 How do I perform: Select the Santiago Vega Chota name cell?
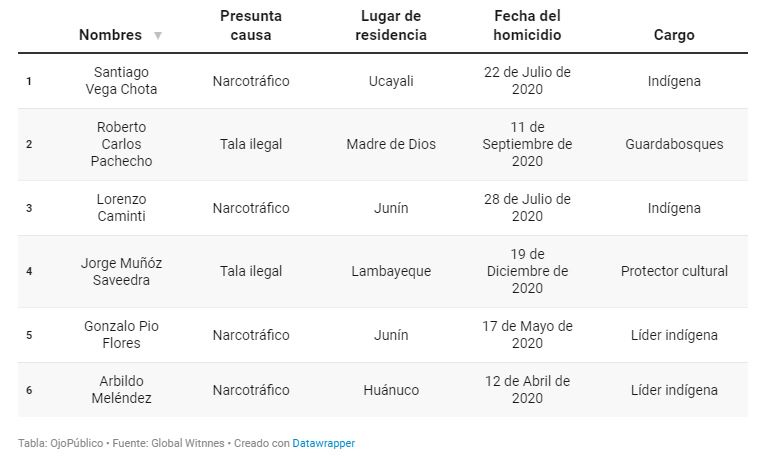(x=121, y=81)
